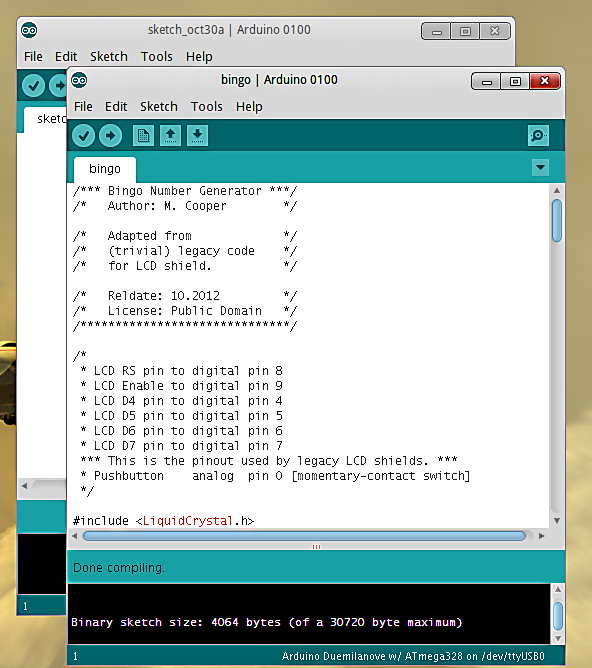The image size is (592, 668).
Task: Click the 'LCD D7 pin to digital pin 7' line
Action: tap(181, 446)
